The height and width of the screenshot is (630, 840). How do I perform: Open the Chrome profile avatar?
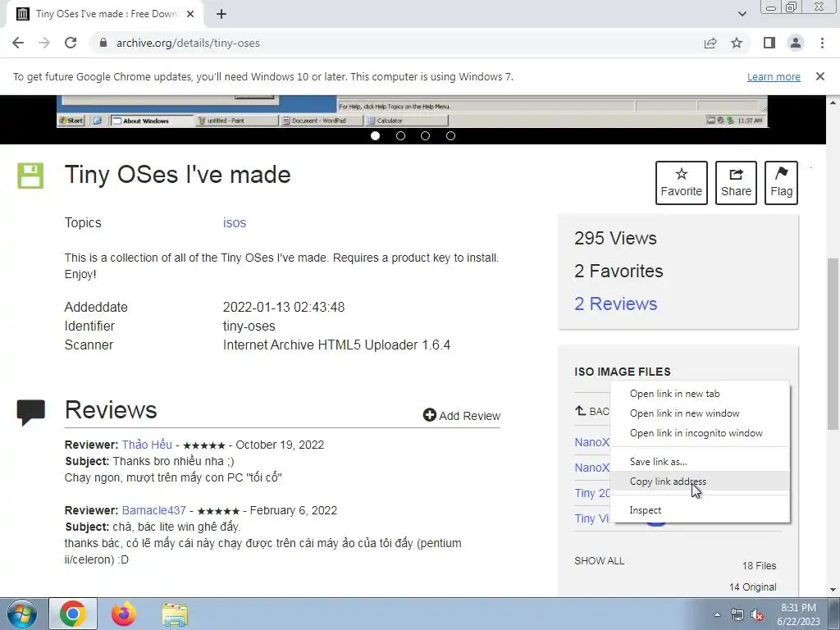[x=796, y=43]
